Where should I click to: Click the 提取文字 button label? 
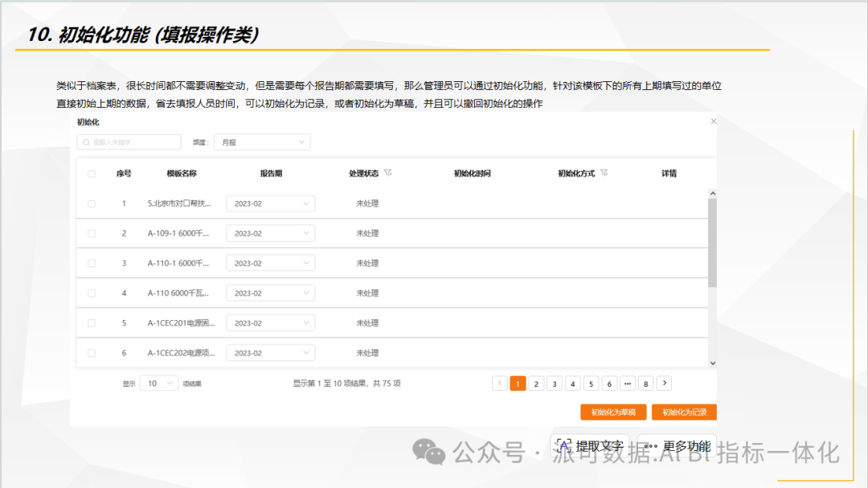tap(600, 446)
